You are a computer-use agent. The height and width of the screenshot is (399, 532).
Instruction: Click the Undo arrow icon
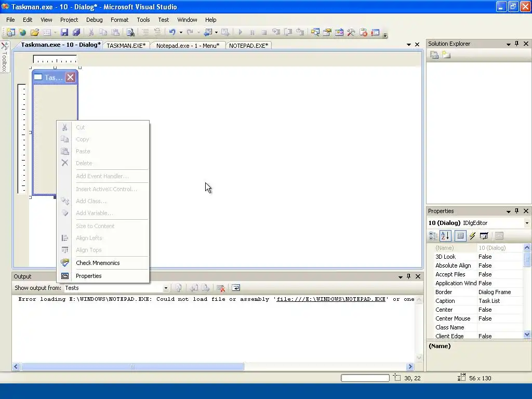(x=172, y=32)
